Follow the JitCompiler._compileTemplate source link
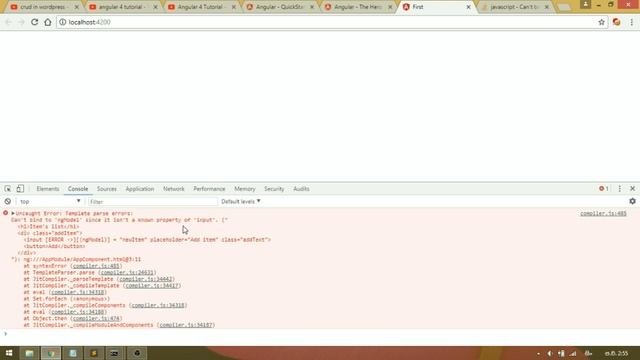 [x=152, y=285]
